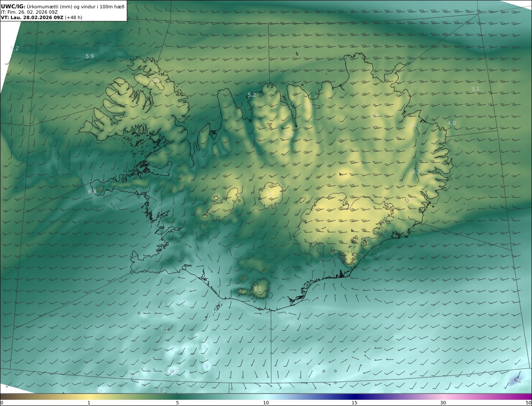Select the 4.0 value label
Image resolution: width=532 pixels, height=406 pixels.
click(451, 123)
